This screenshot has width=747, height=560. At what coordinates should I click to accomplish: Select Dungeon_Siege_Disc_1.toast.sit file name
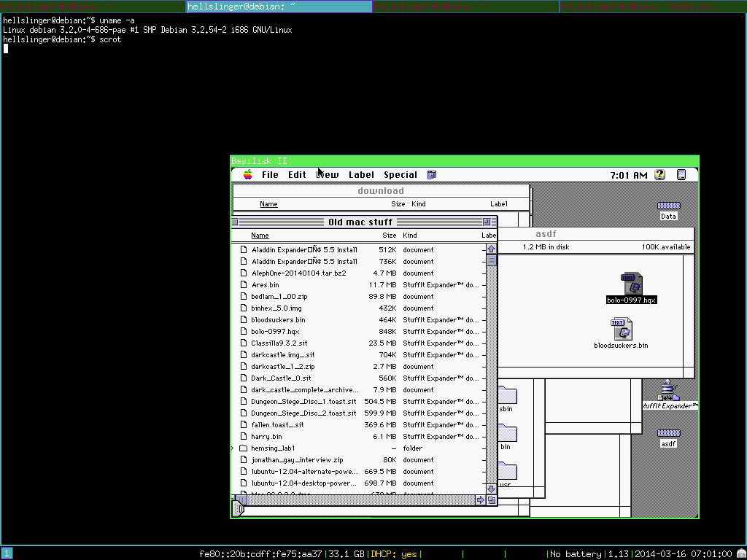(x=303, y=402)
